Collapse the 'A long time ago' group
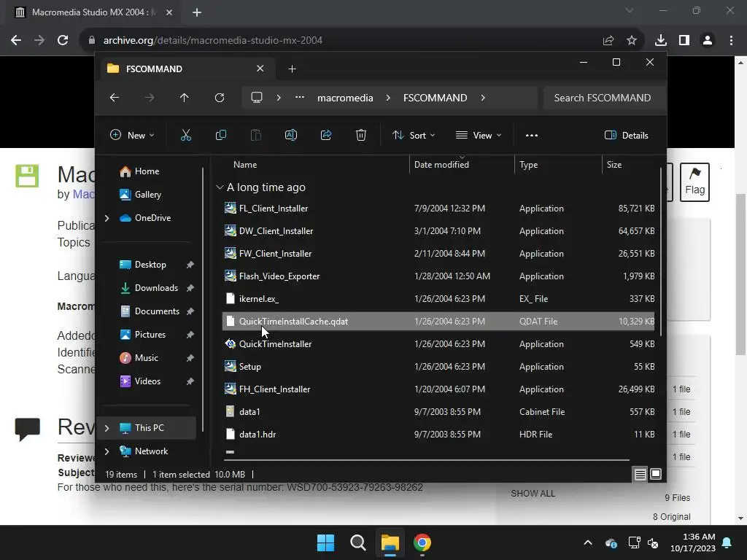This screenshot has height=560, width=747. pyautogui.click(x=220, y=187)
